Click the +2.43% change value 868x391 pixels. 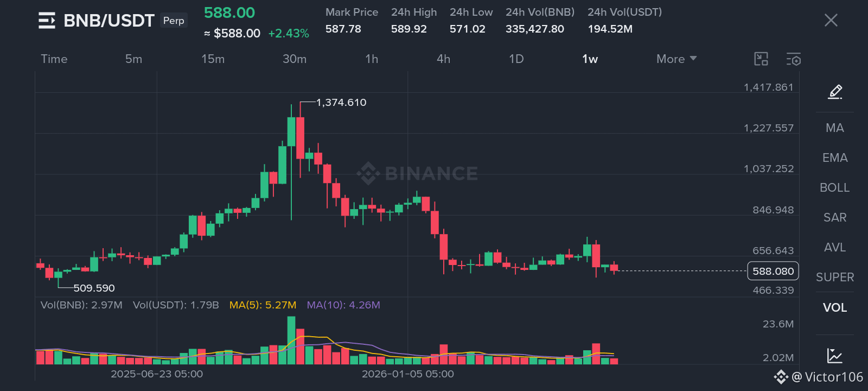[x=289, y=33]
